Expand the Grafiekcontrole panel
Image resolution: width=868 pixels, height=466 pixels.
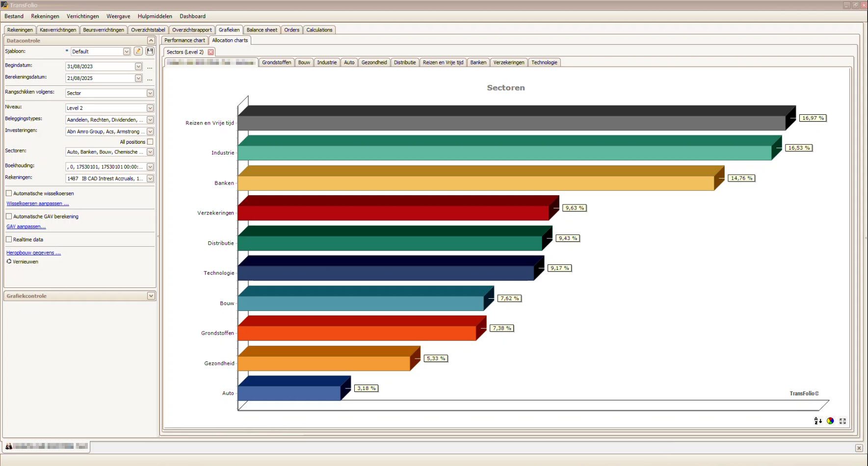click(x=151, y=296)
